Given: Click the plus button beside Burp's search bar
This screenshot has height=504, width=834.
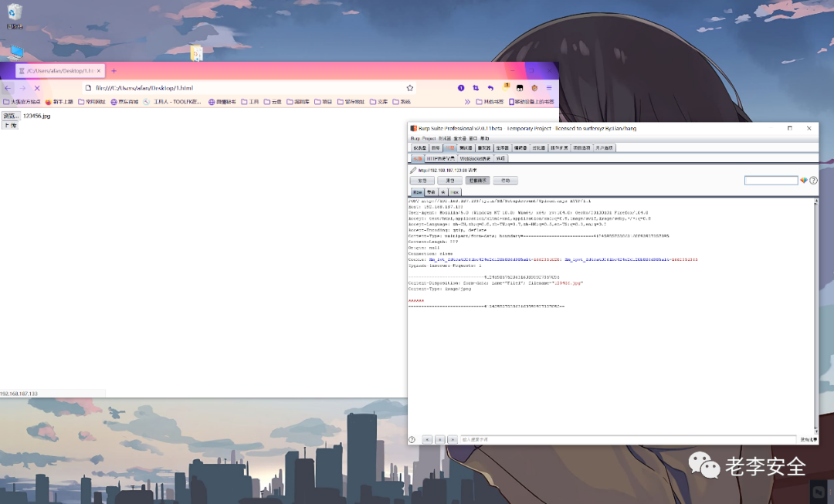Looking at the screenshot, I should click(x=440, y=440).
